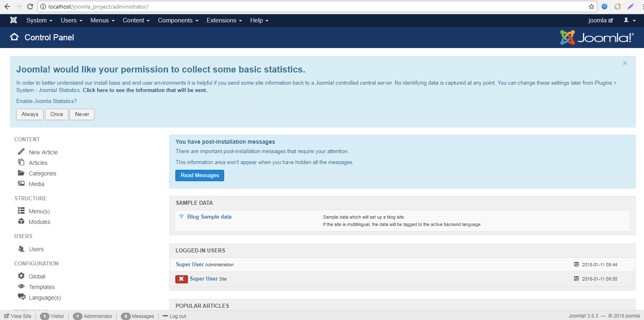The width and height of the screenshot is (644, 320).
Task: Click the Users people icon in sidebar
Action: pyautogui.click(x=21, y=249)
